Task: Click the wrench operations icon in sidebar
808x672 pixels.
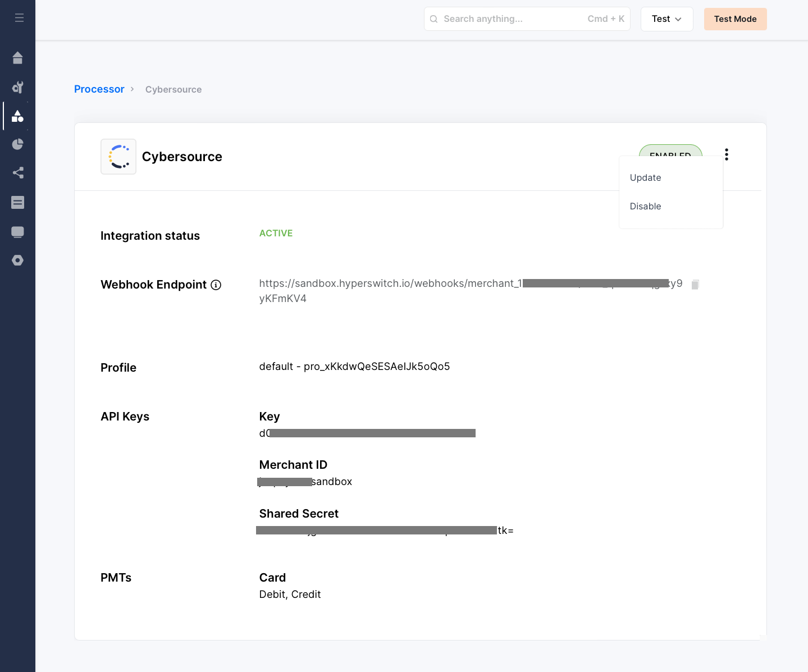Action: 18,87
